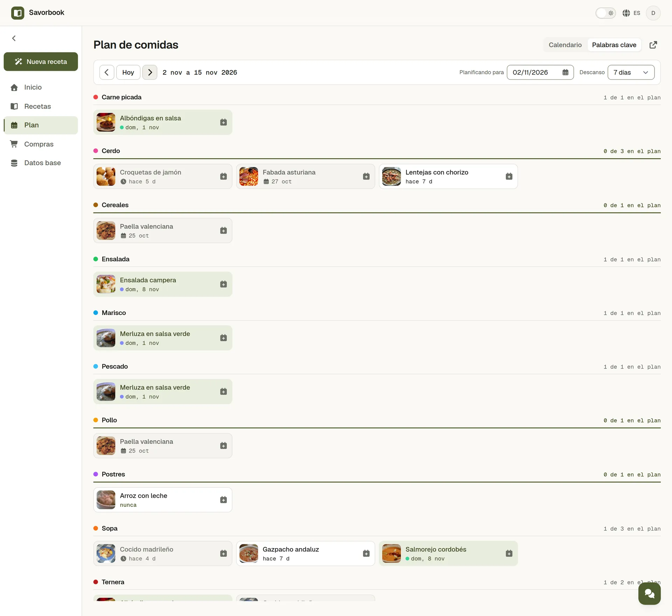Add Albóndigas en salsa to plan
672x616 pixels.
point(223,122)
